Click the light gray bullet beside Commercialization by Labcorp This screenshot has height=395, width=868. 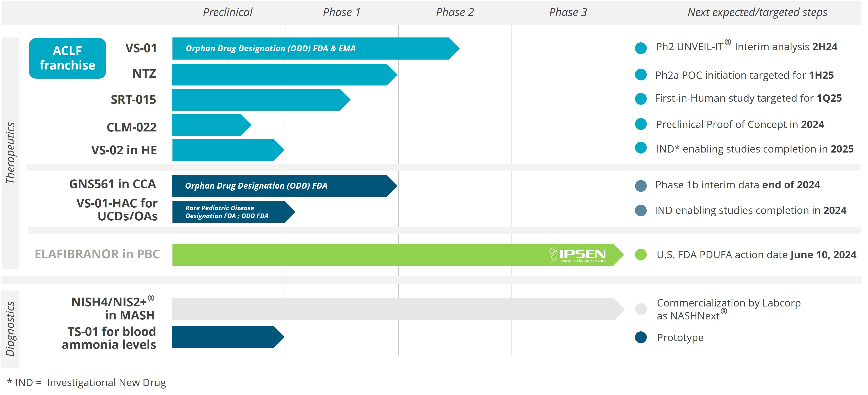640,309
